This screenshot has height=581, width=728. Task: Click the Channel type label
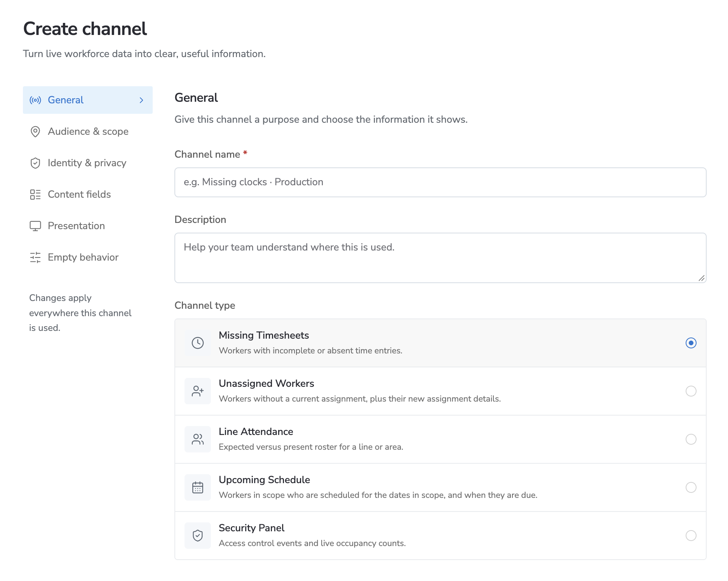tap(205, 306)
